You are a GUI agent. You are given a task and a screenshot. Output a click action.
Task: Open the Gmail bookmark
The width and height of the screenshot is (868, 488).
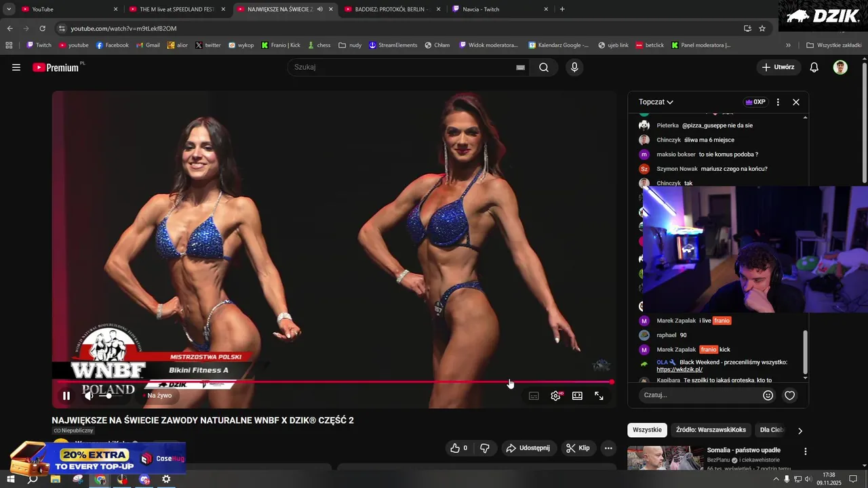coord(148,45)
